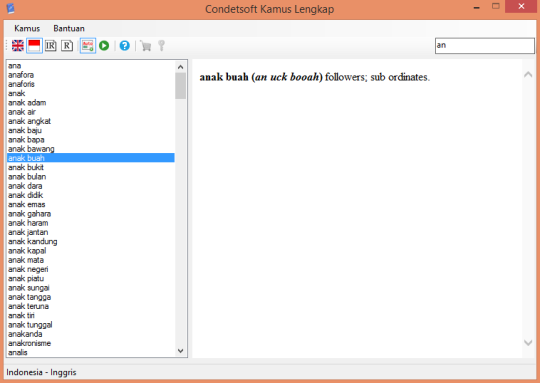The height and width of the screenshot is (383, 540).
Task: Click 'Indonesia - Inggris' status bar text
Action: (x=41, y=372)
